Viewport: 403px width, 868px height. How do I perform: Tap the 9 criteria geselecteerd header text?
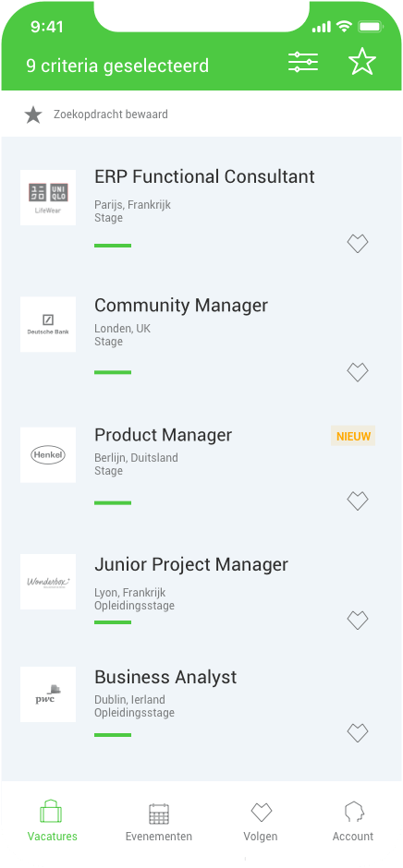click(x=117, y=66)
